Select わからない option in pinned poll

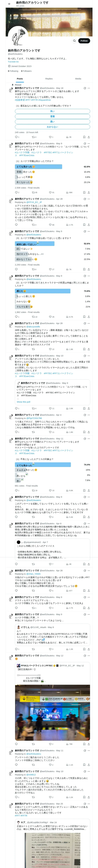52,127
